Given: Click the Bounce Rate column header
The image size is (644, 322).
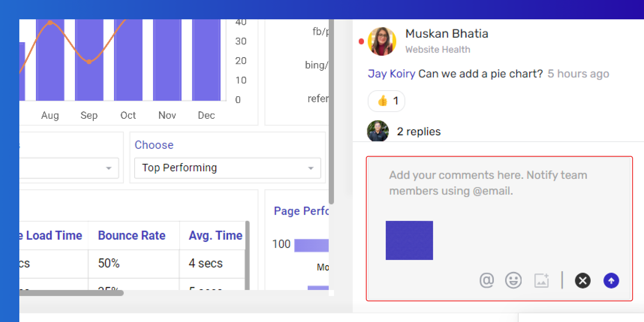Looking at the screenshot, I should (x=132, y=236).
